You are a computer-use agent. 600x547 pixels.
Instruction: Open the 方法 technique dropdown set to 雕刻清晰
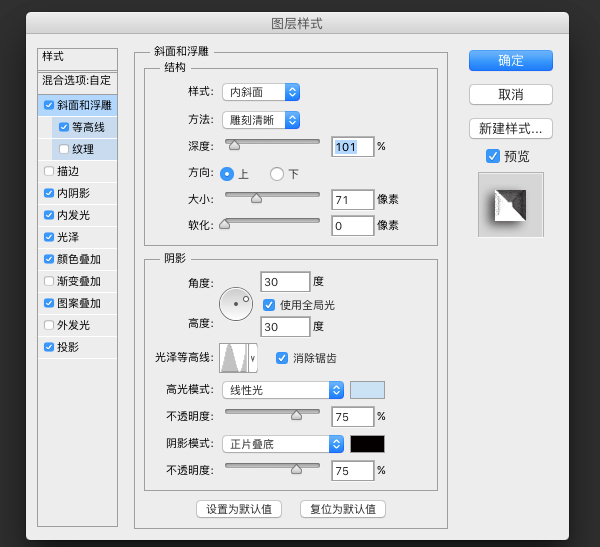coord(261,120)
